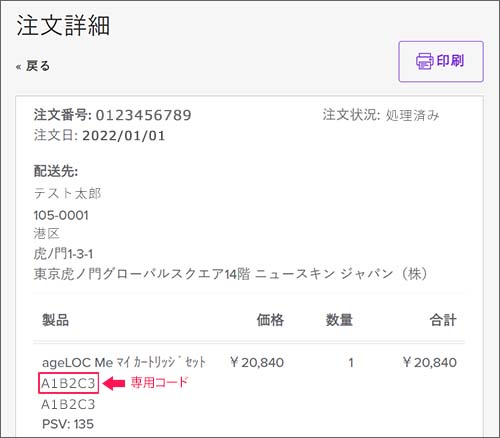Click the second unboxed A1B2C3 code
Screen dimensions: 500x438
pyautogui.click(x=68, y=404)
